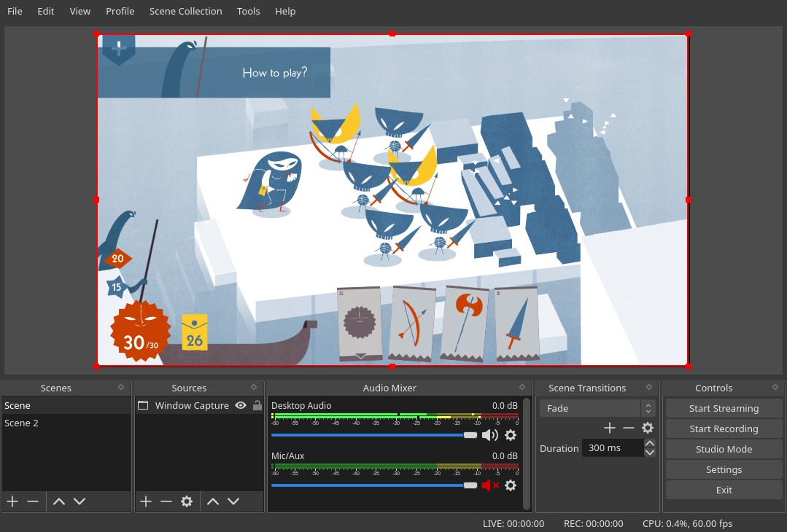
Task: Toggle the lock on Window Capture source
Action: pyautogui.click(x=257, y=405)
